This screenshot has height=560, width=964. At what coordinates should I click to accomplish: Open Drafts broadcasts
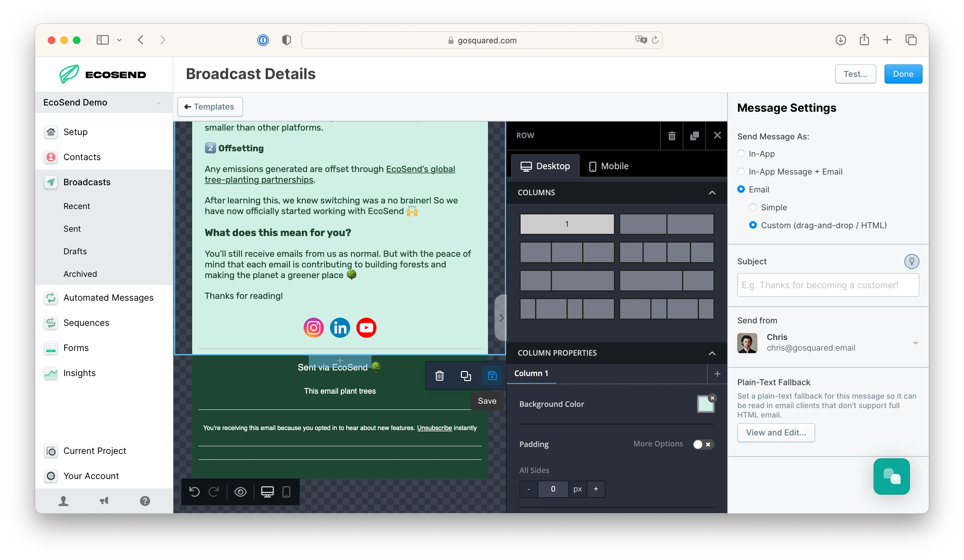click(75, 251)
